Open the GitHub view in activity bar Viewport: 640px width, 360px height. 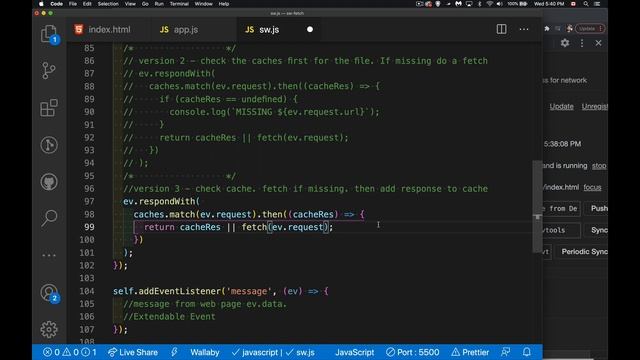pos(49,182)
